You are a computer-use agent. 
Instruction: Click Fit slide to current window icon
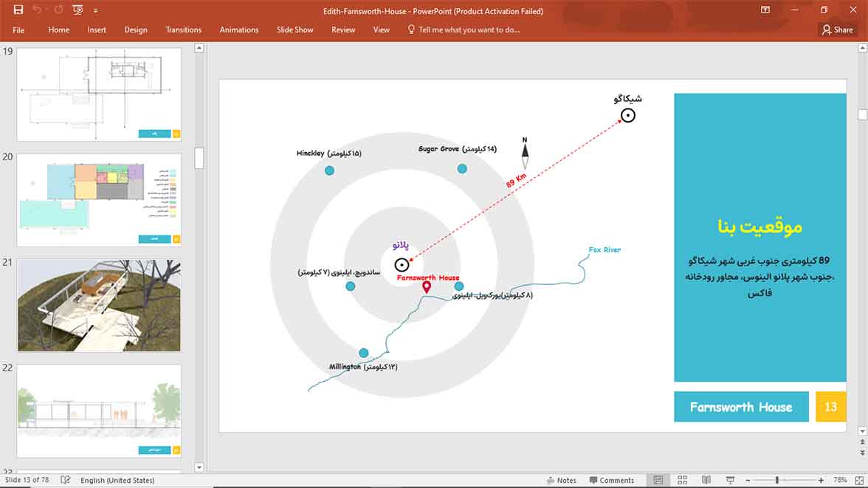859,480
